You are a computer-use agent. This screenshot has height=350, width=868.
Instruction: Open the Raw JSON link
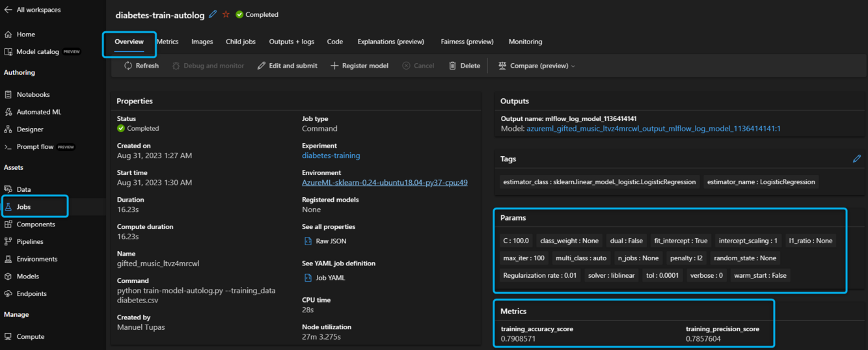[x=331, y=241]
